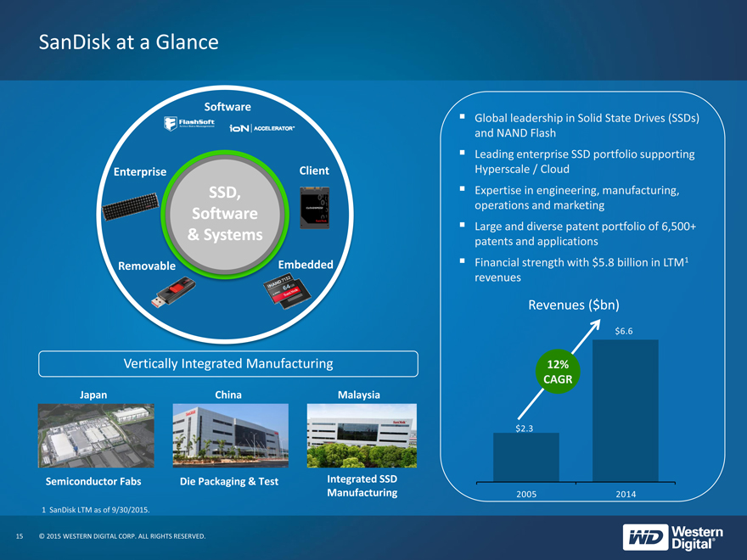Open the China die packaging building photo
747x560 pixels.
(231, 436)
